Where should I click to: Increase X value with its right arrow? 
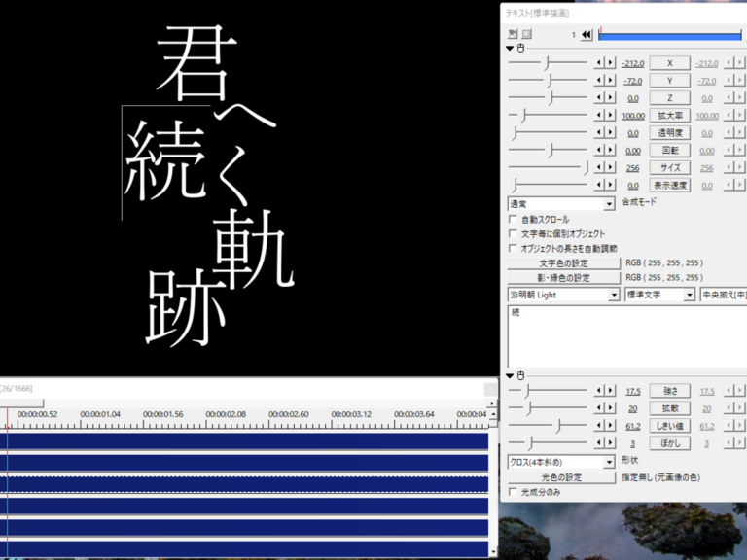coord(610,62)
